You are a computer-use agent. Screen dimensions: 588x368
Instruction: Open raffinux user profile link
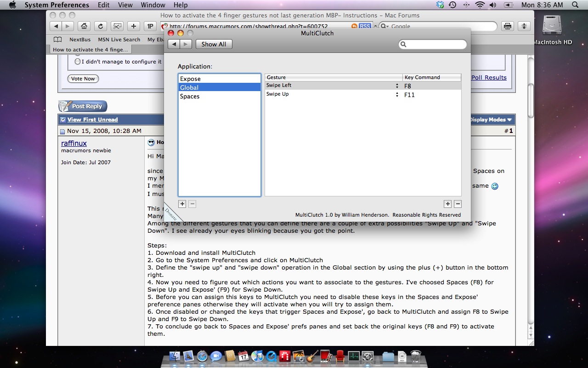[x=74, y=143]
